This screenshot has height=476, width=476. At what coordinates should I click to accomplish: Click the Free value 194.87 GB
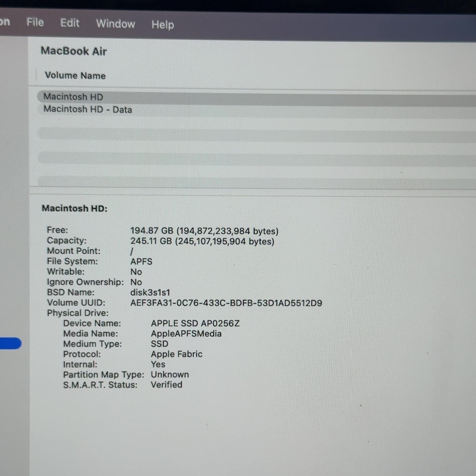[x=204, y=231]
